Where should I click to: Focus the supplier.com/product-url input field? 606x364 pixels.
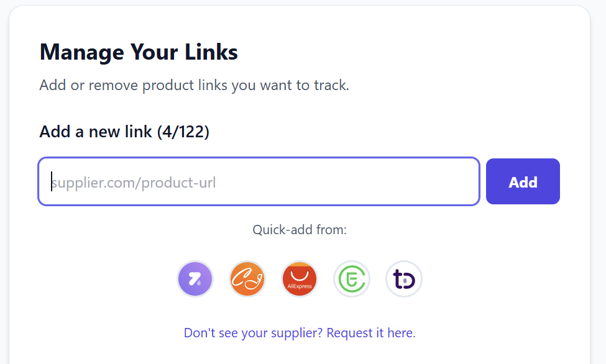click(x=259, y=181)
